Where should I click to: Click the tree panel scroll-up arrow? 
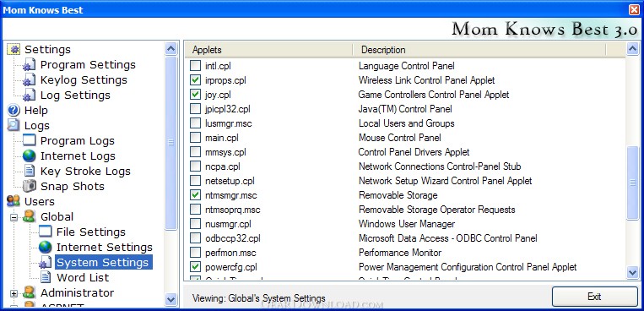170,49
